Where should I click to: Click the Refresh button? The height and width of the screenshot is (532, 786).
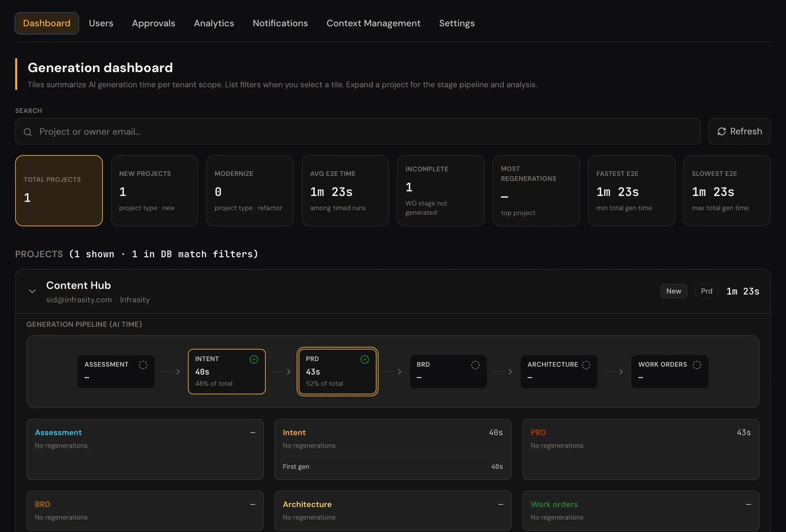[739, 132]
